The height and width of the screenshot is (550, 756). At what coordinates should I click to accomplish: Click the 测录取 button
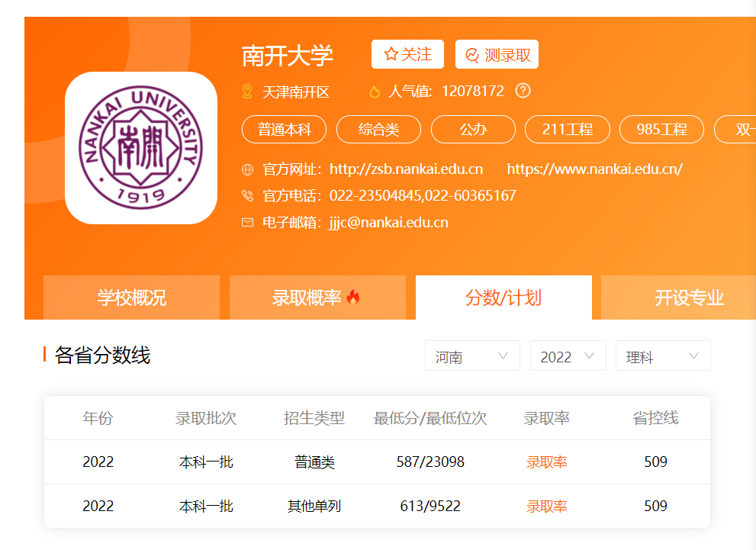click(497, 54)
